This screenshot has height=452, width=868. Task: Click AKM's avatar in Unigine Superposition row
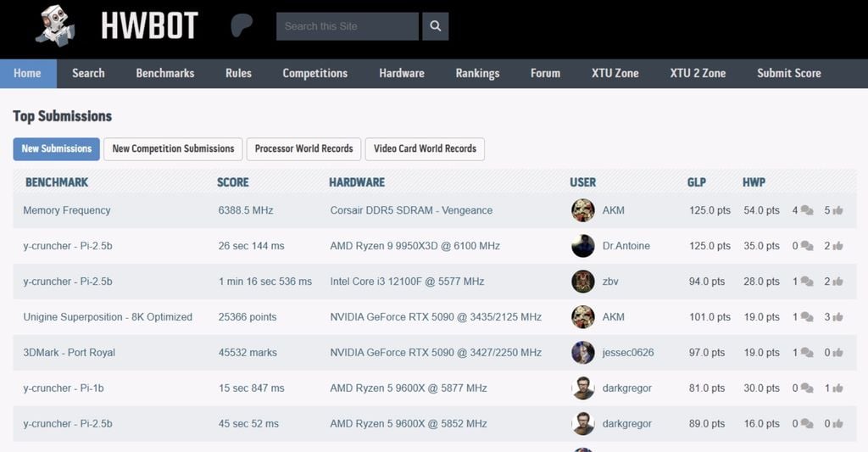(583, 317)
